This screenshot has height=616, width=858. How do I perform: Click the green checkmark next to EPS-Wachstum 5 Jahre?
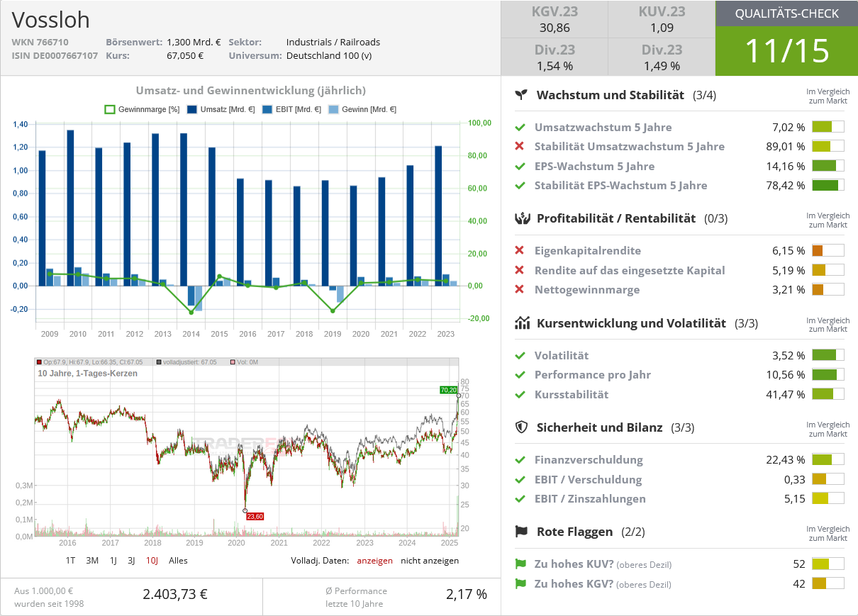pos(520,166)
